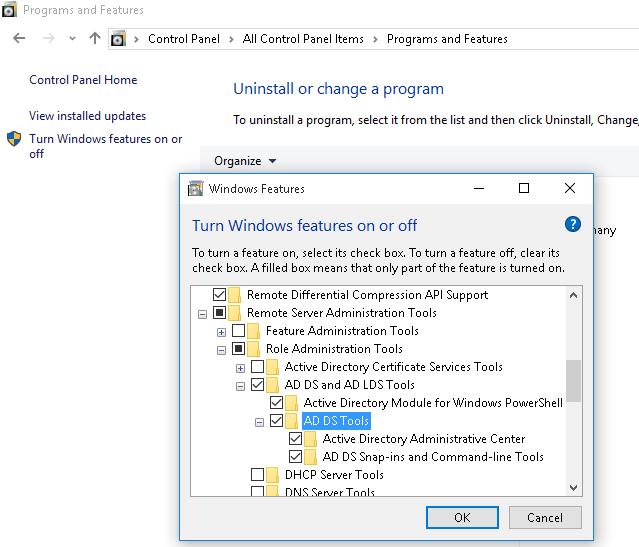Uncheck AD DS Snap-ins and Command-line Tools
Image resolution: width=639 pixels, height=547 pixels.
click(x=295, y=457)
